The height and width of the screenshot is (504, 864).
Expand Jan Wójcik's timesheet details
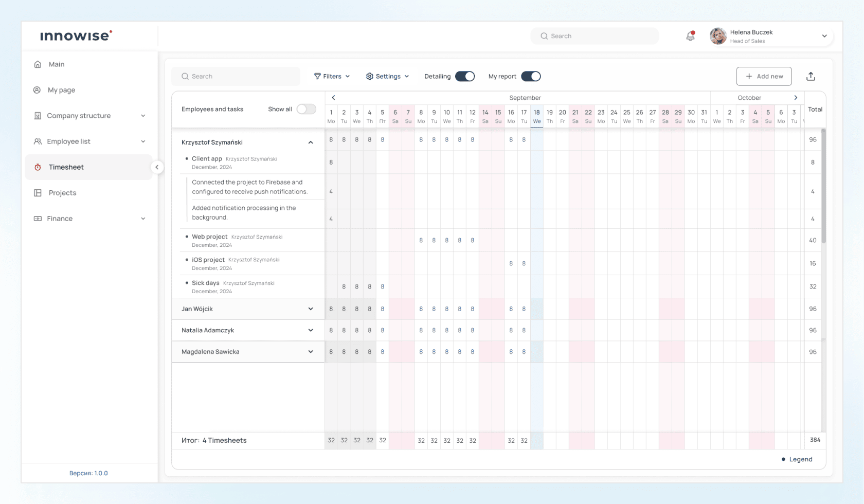pyautogui.click(x=311, y=309)
